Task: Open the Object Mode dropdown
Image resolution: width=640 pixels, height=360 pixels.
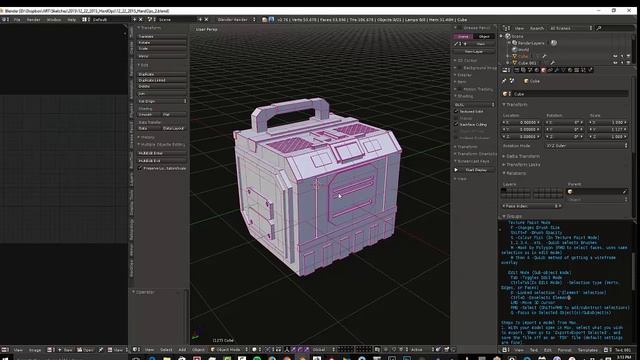Action: coord(229,350)
